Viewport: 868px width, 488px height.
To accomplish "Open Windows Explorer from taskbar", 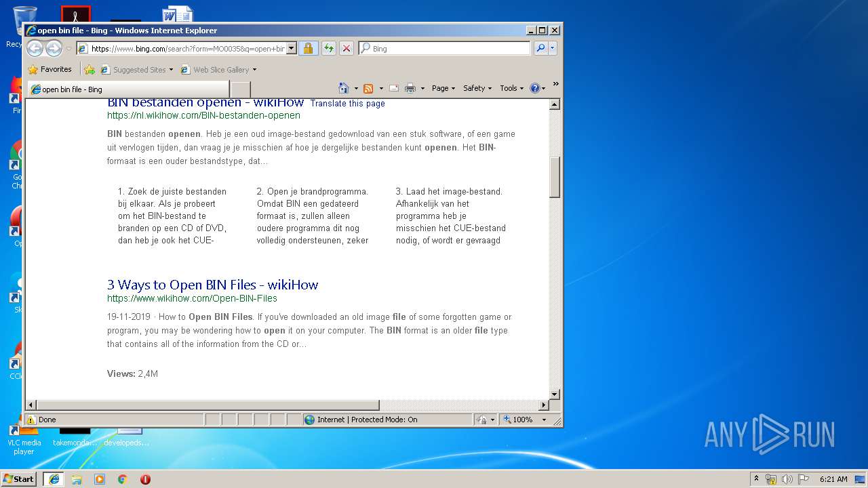I will tap(77, 479).
